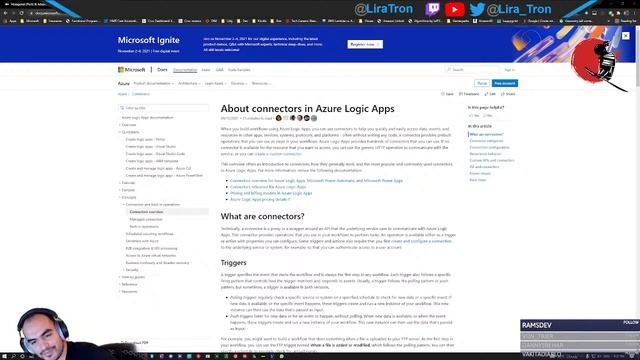Screen dimensions: 640x360
Task: Reload the page with the refresh icon
Action: [21, 13]
